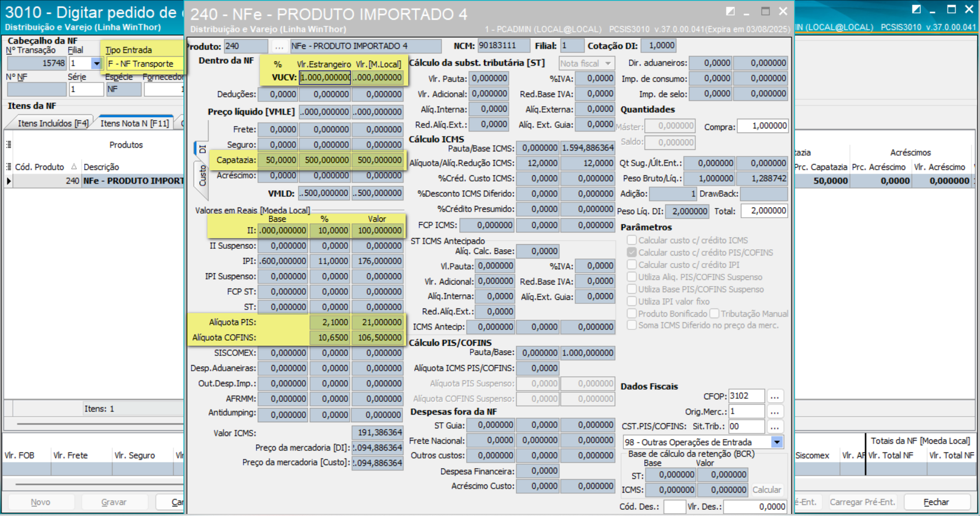Open Sit.Trib. lookup ellipsis button
Viewport: 980px width, 516px height.
[775, 427]
